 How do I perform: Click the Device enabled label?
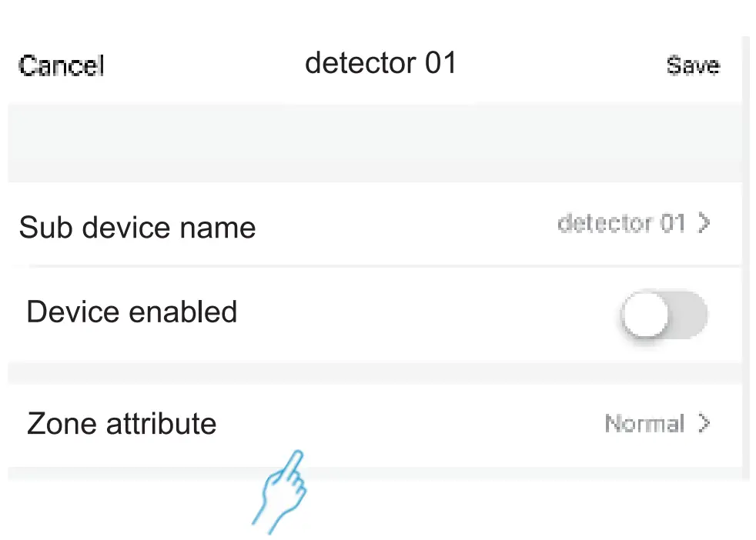pyautogui.click(x=132, y=312)
